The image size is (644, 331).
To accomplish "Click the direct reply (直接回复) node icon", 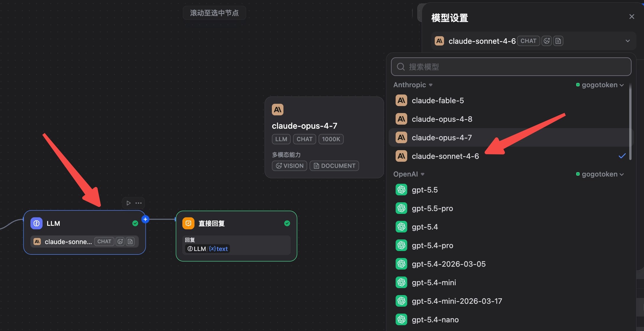I will (x=188, y=223).
